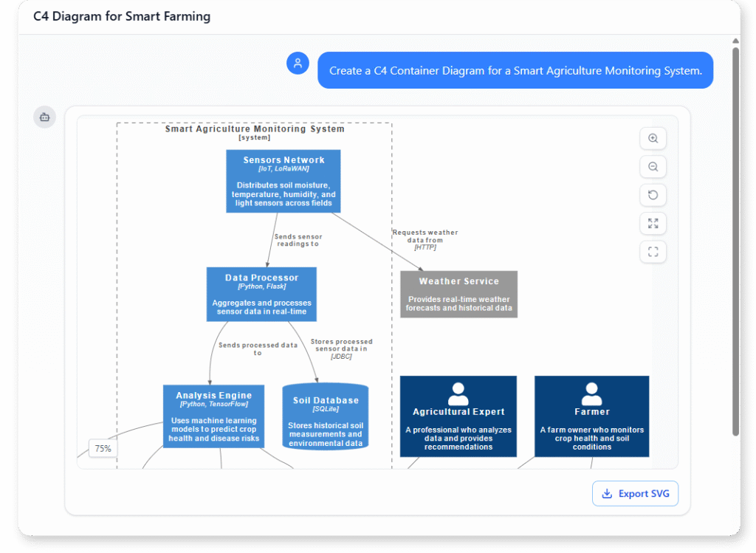
Task: Click the 'C4 Diagram for Smart Farming' title
Action: click(122, 16)
